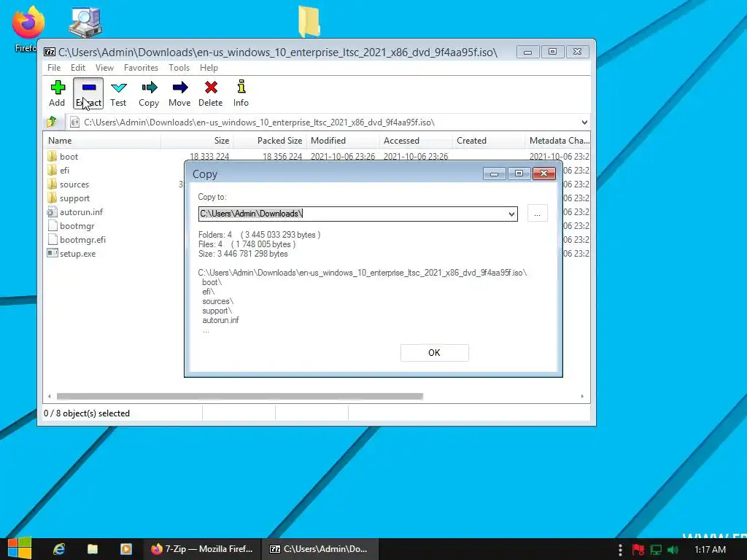Image resolution: width=747 pixels, height=560 pixels.
Task: Minimize the Copy dialog
Action: pos(494,174)
